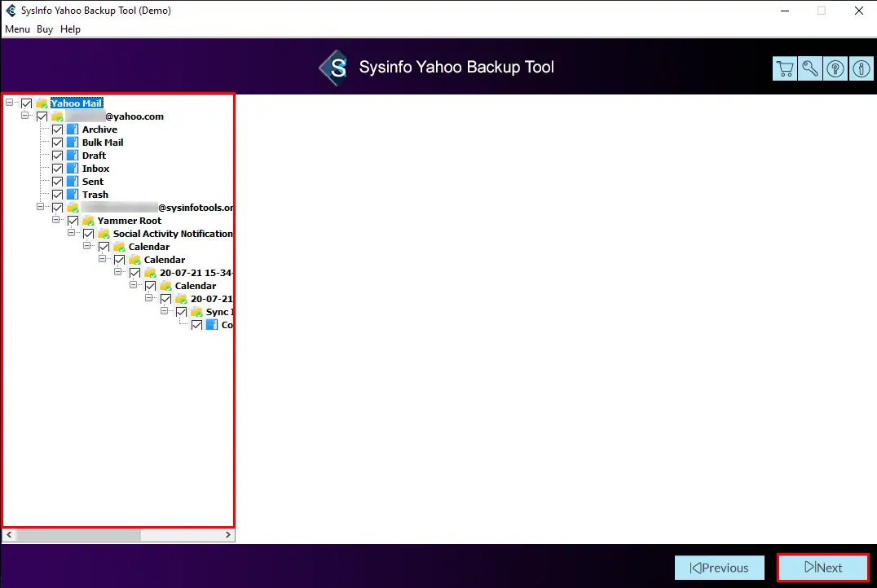Uncheck the Sent folder checkbox
The width and height of the screenshot is (877, 588).
pos(57,181)
